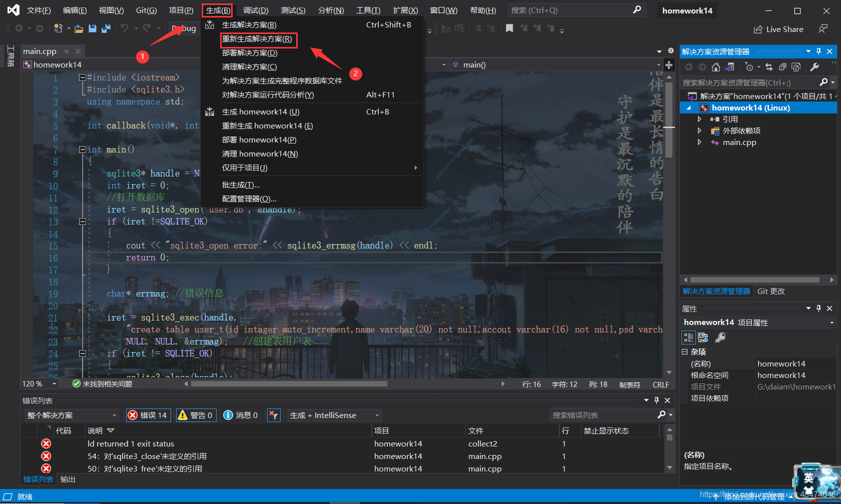Click the new project toolbar icon

click(x=58, y=28)
